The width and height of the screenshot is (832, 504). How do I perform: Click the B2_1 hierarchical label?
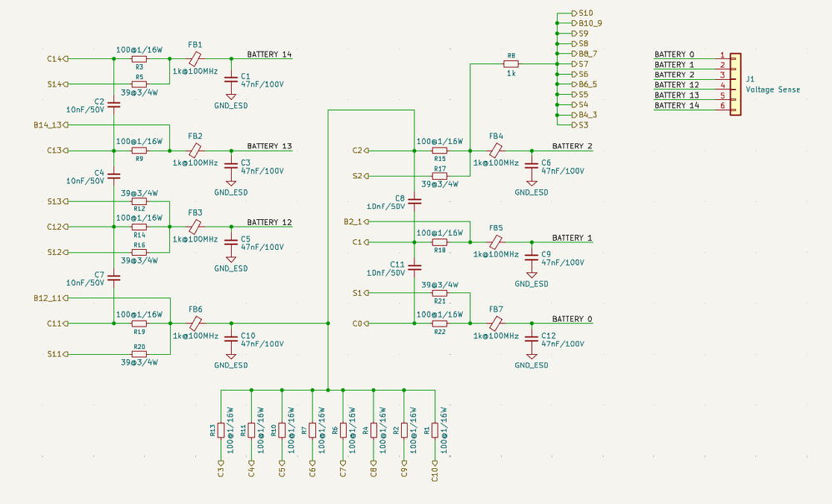[x=356, y=222]
